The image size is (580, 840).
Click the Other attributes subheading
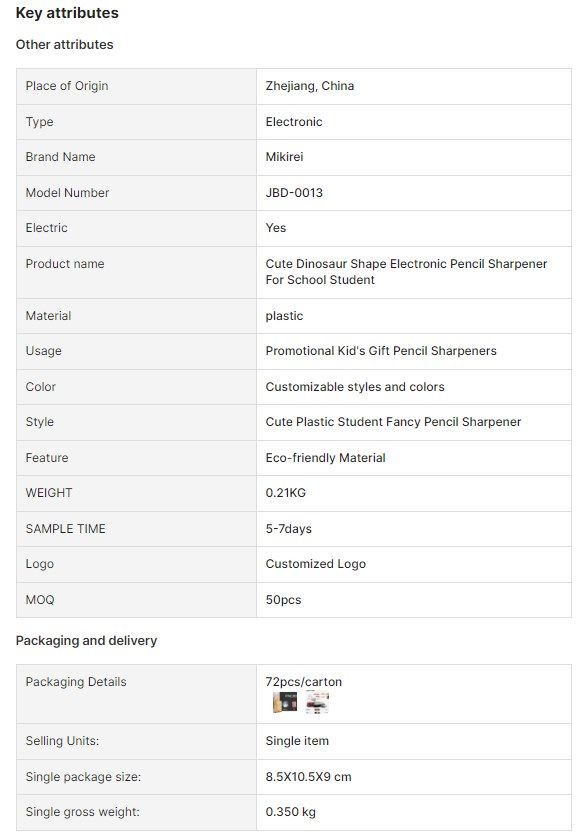(x=64, y=44)
